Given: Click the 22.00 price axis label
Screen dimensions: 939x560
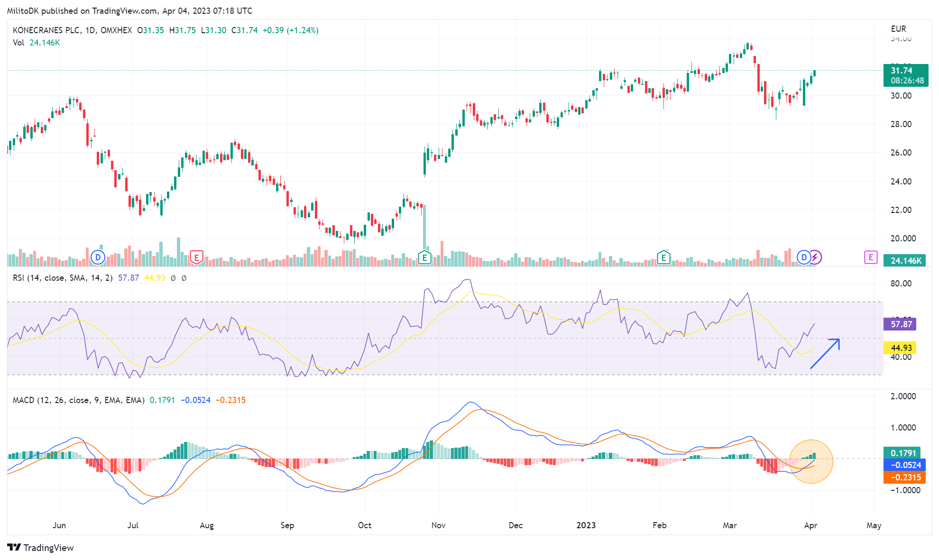Looking at the screenshot, I should pyautogui.click(x=901, y=210).
